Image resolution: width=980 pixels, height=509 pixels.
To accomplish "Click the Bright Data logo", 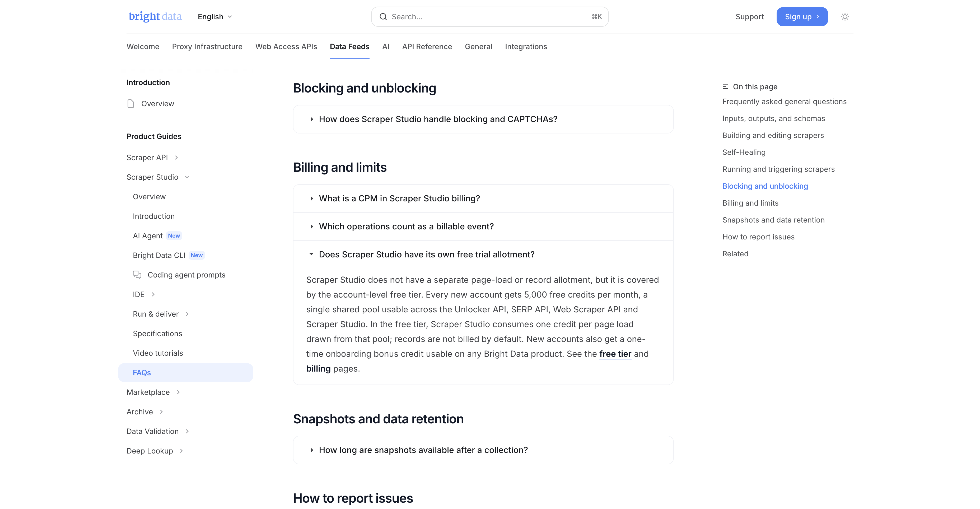I will 155,16.
